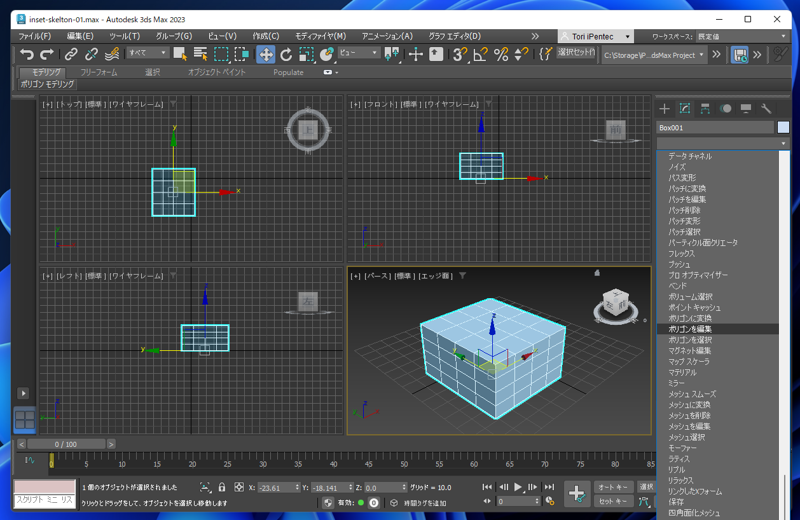Choose the Select Object arrow tool
The width and height of the screenshot is (800, 520).
click(x=180, y=54)
